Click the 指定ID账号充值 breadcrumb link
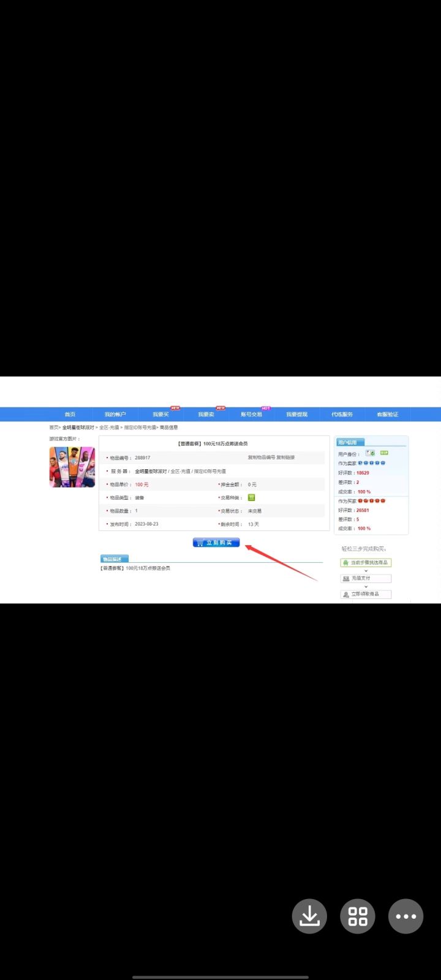This screenshot has height=980, width=441. coord(140,428)
